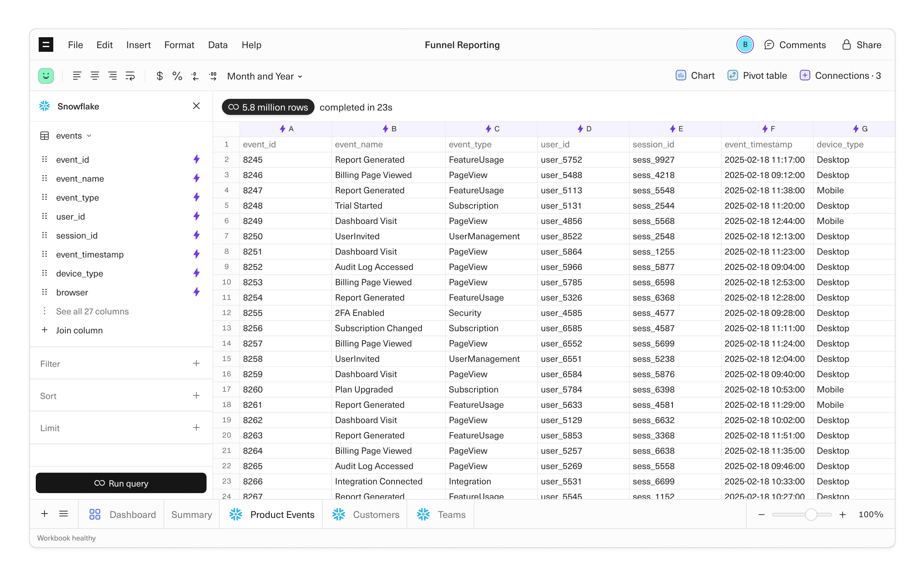
Task: Open the conditional formatting smiley icon
Action: coord(46,75)
